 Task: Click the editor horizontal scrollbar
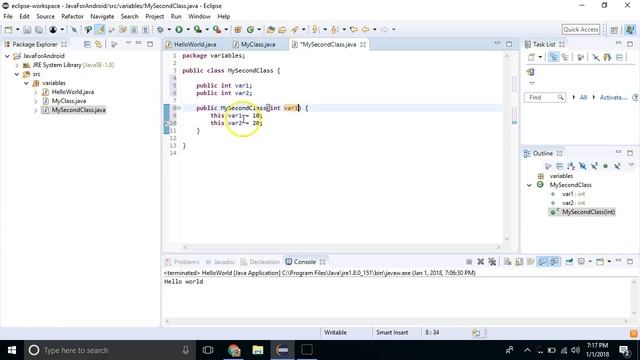click(341, 247)
